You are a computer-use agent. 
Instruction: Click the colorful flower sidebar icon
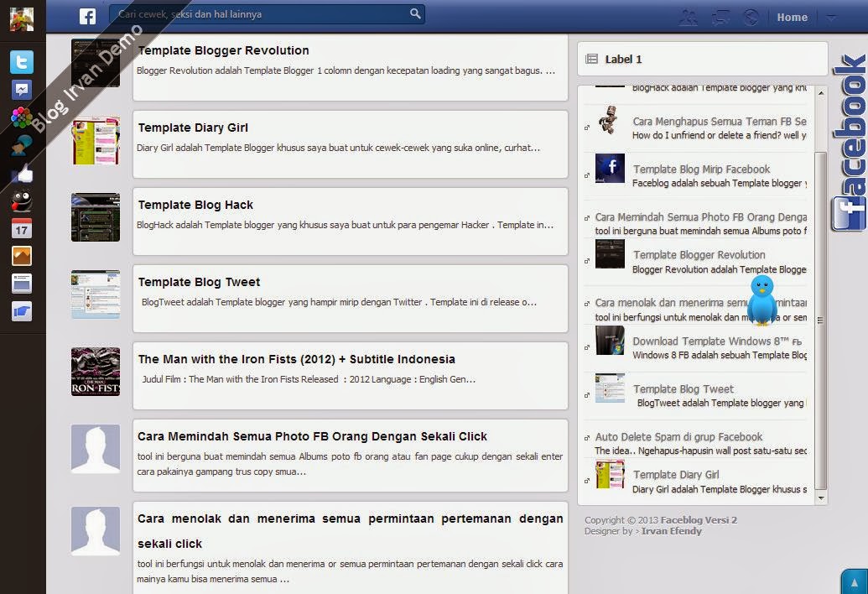[22, 117]
